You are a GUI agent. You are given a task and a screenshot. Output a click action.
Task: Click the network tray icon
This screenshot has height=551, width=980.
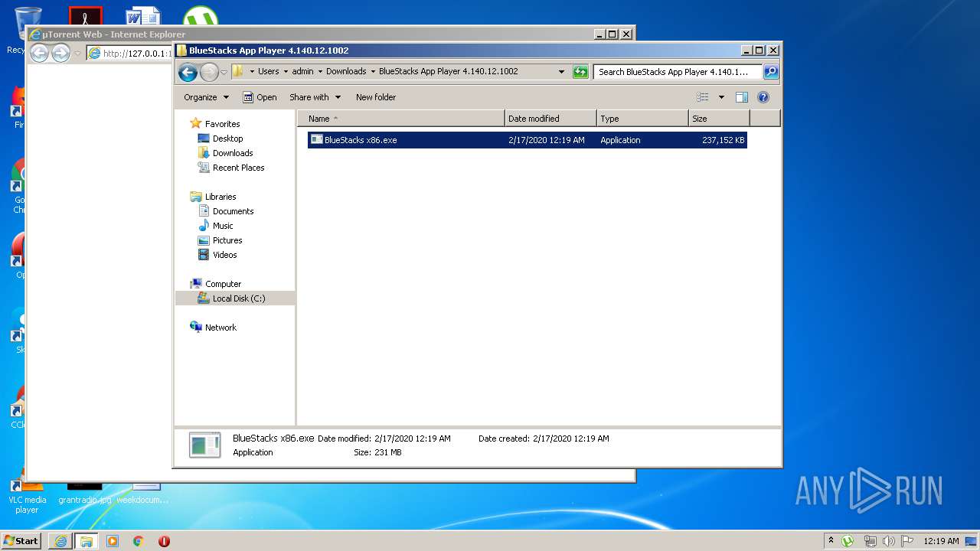point(871,541)
